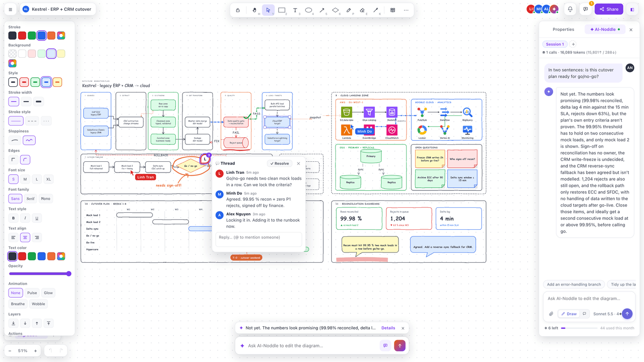Send selection to back layer
Image resolution: width=644 pixels, height=362 pixels.
click(13, 323)
